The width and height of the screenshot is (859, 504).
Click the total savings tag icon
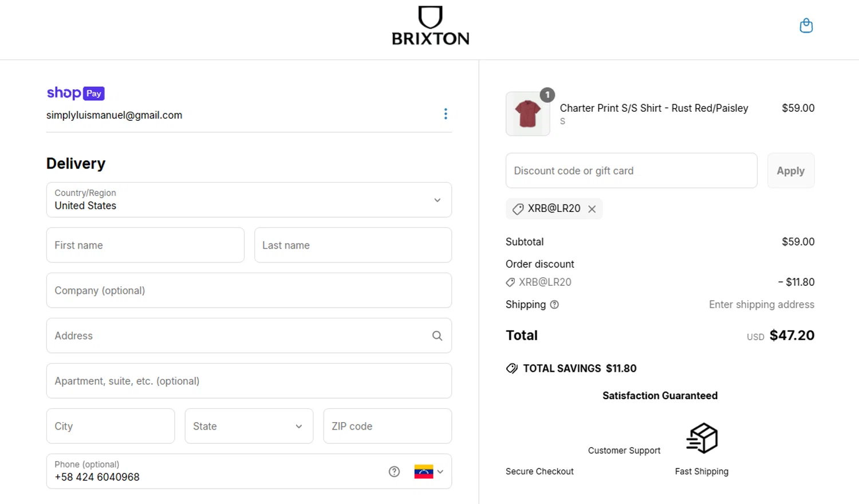click(x=512, y=368)
